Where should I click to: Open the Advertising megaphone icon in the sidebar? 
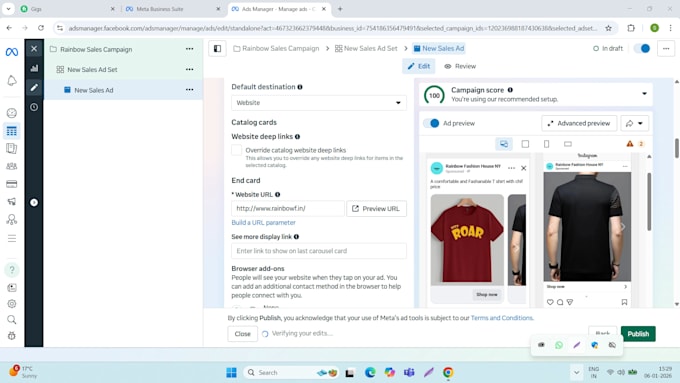click(x=12, y=202)
